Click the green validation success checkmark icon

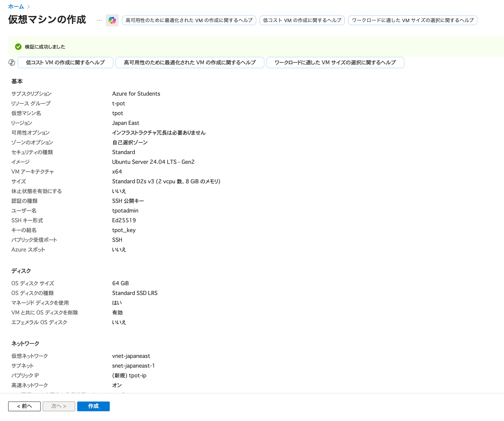(18, 47)
